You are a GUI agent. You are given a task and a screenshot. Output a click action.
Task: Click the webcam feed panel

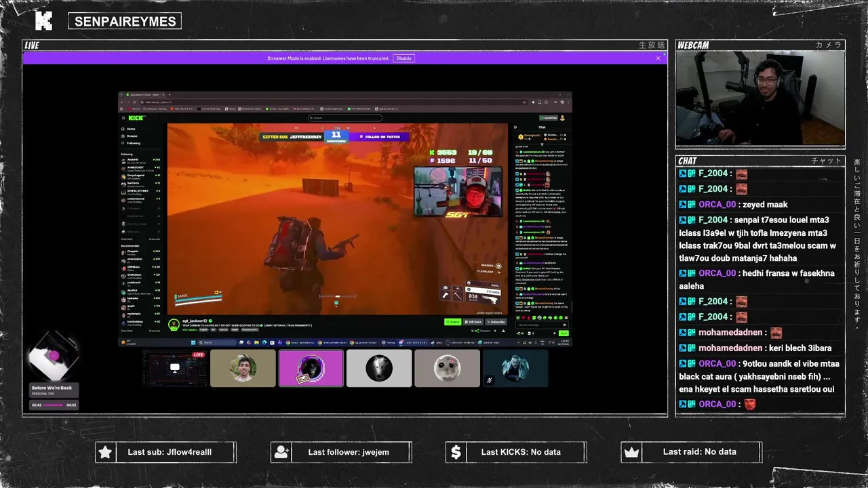pyautogui.click(x=760, y=98)
